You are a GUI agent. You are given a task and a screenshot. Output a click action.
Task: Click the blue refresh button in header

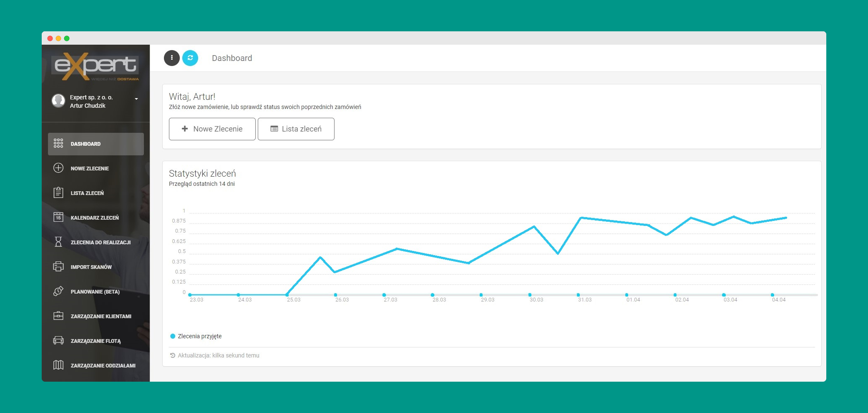(x=190, y=58)
